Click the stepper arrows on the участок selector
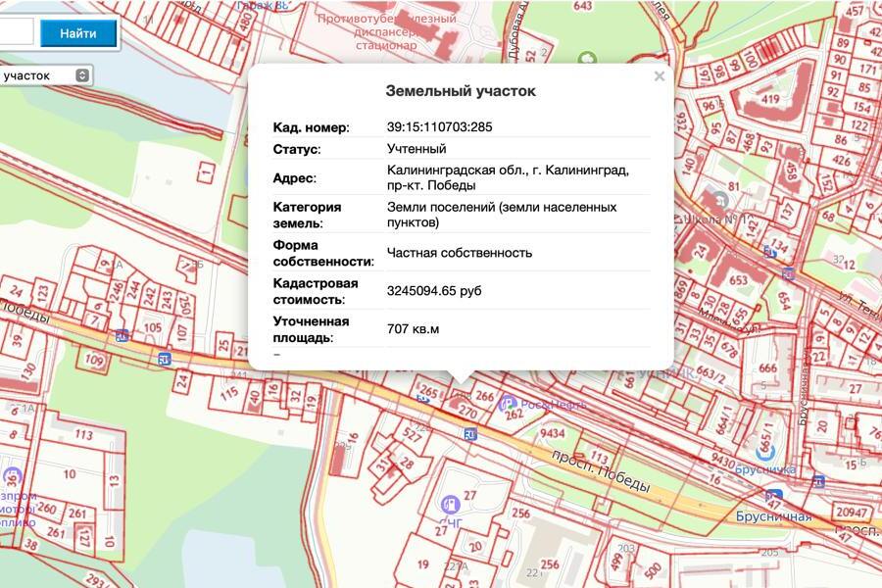Viewport: 882px width, 588px height. tap(82, 75)
